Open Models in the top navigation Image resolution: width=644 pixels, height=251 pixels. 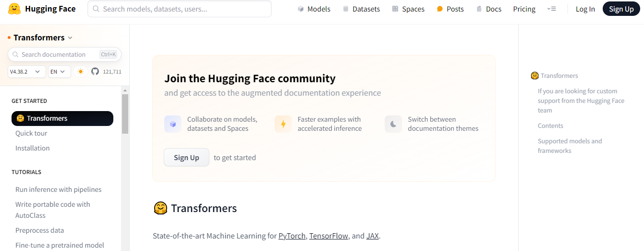[x=314, y=9]
